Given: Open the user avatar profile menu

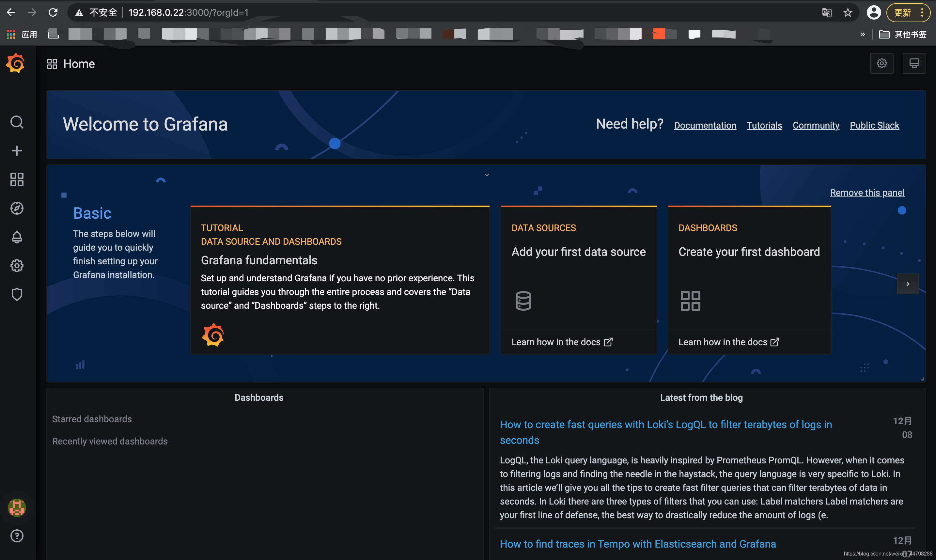Looking at the screenshot, I should click(x=17, y=507).
